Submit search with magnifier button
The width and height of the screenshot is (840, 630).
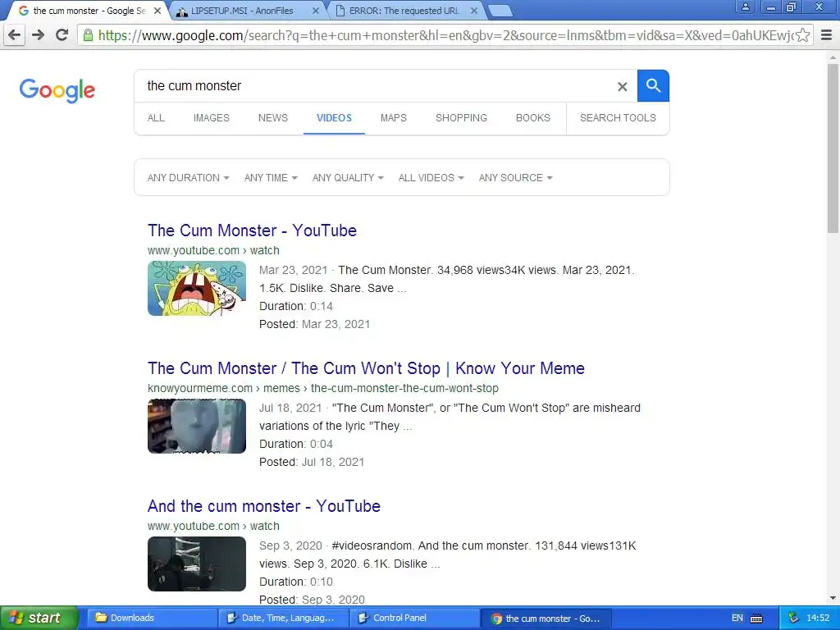pos(653,85)
